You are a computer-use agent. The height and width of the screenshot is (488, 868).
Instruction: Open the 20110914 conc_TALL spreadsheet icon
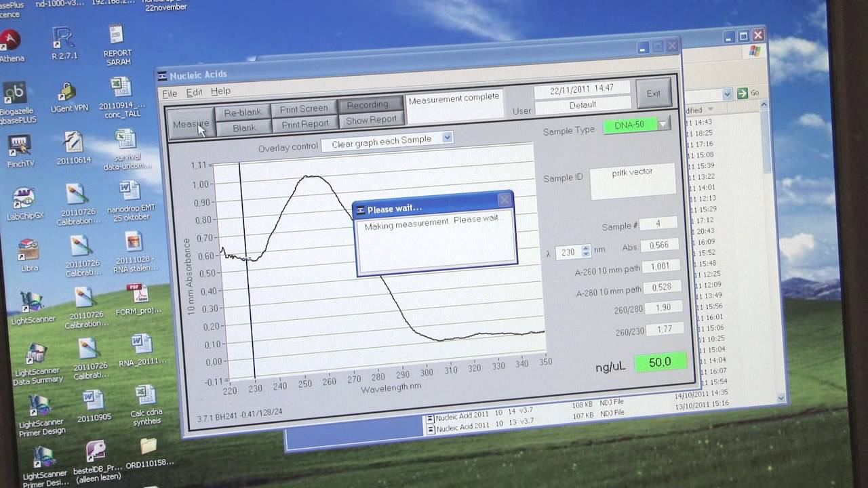coord(122,97)
